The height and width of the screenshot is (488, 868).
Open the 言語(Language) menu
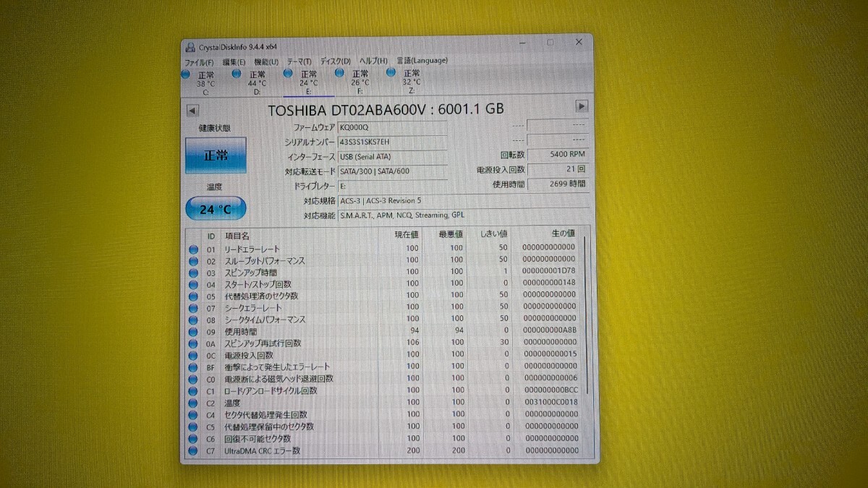[422, 61]
